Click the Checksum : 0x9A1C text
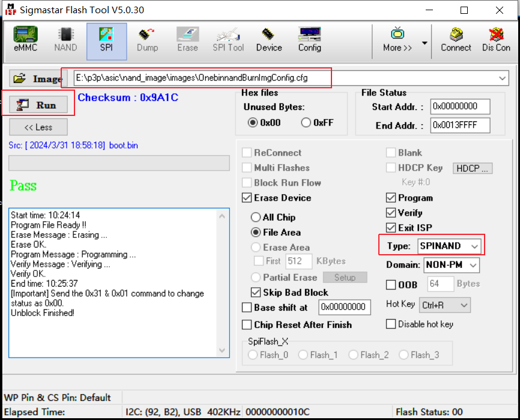Viewport: 520px width, 420px height. click(128, 97)
